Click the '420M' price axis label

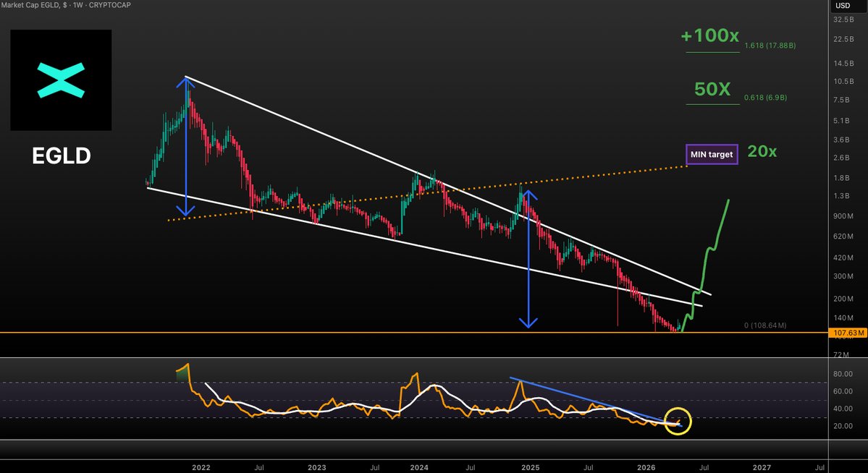pos(843,257)
